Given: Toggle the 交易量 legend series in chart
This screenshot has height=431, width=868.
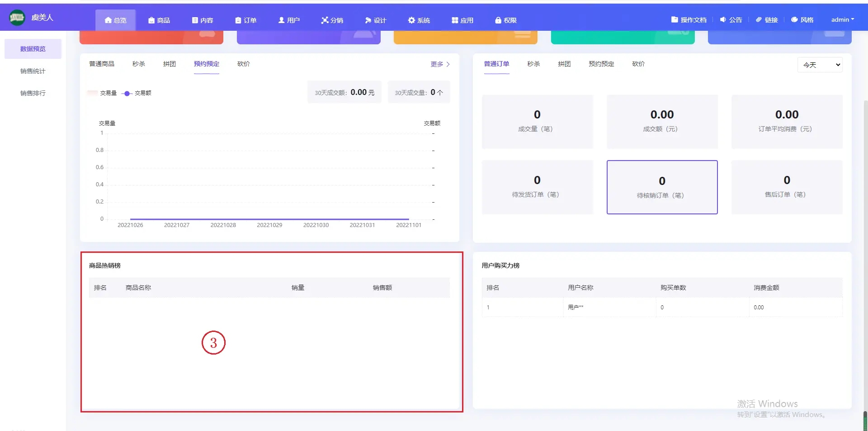Looking at the screenshot, I should tap(102, 93).
